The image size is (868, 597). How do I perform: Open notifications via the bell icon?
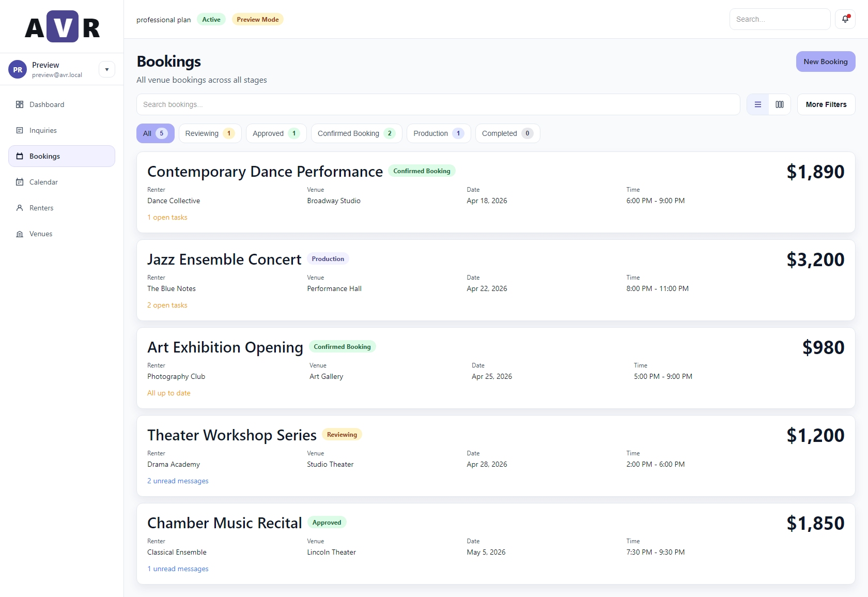point(845,19)
